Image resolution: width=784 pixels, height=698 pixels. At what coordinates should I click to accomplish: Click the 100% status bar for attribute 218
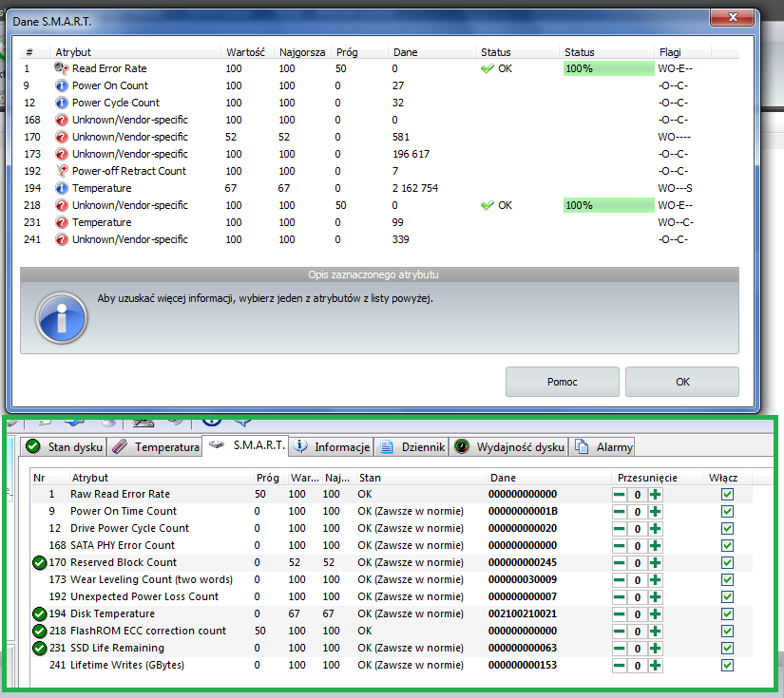coord(608,205)
